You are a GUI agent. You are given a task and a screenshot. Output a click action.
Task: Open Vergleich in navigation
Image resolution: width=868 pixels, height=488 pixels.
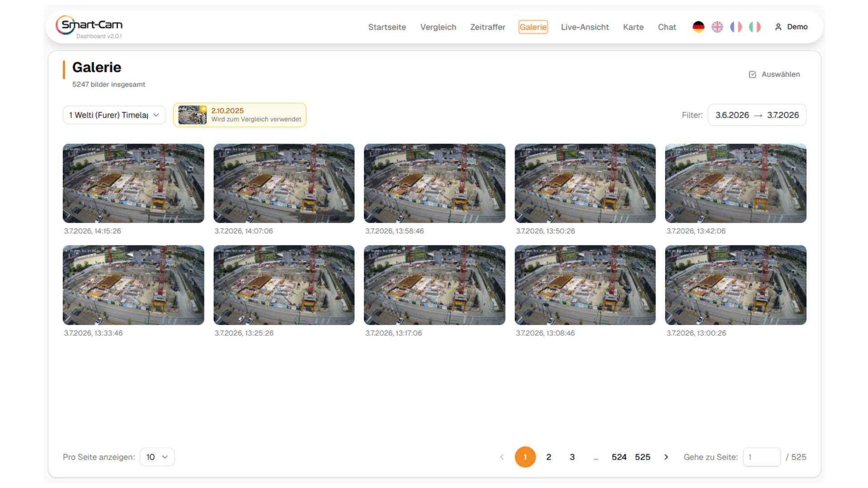pos(438,27)
